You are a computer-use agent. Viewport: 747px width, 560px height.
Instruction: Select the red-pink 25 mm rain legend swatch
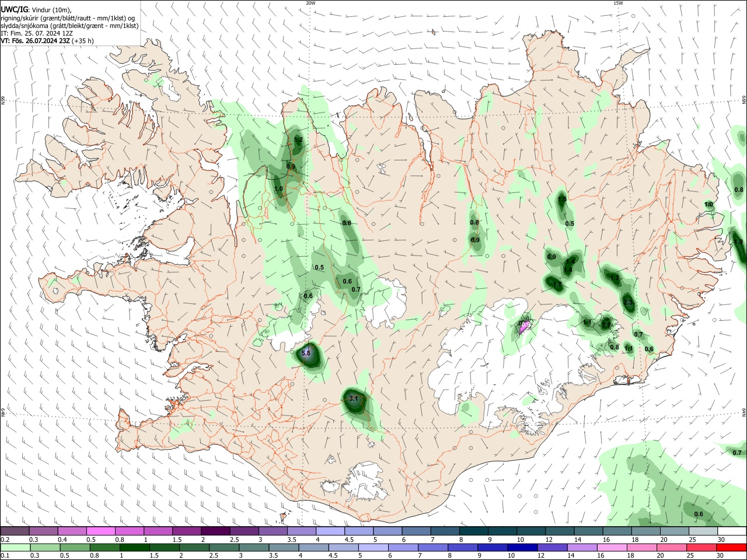pyautogui.click(x=702, y=547)
